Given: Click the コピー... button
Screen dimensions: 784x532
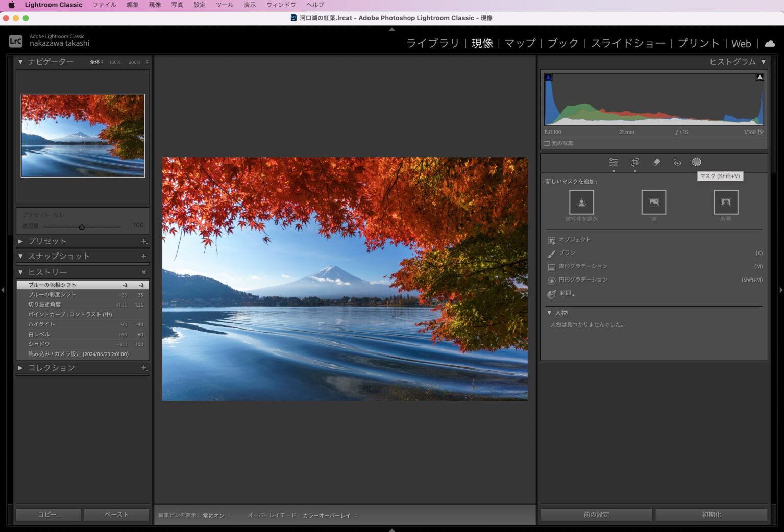Looking at the screenshot, I should [x=48, y=515].
